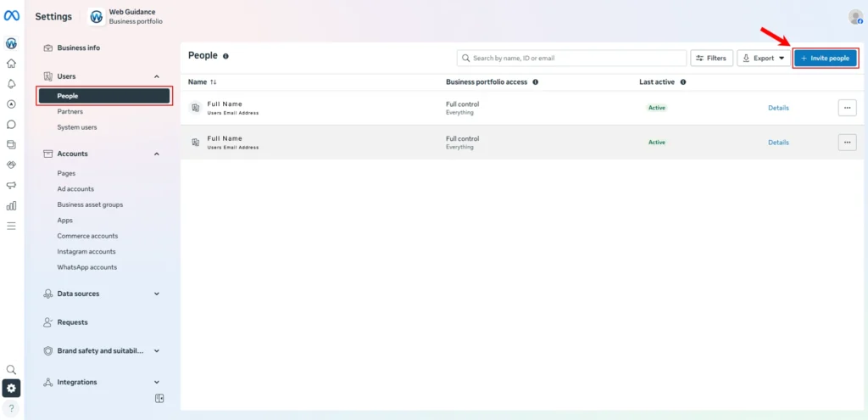Image resolution: width=868 pixels, height=420 pixels.
Task: Click Web Guidance portfolio logo in header
Action: (x=97, y=17)
